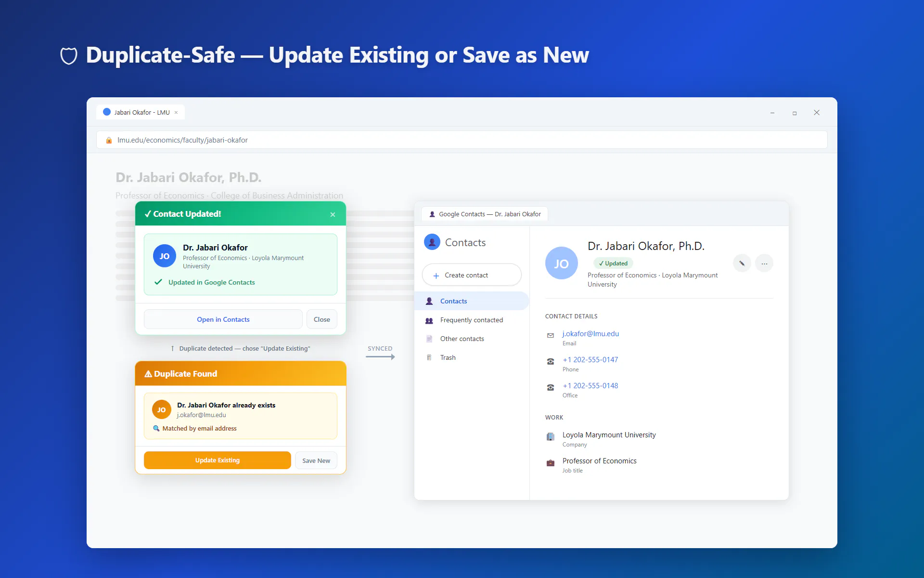924x578 pixels.
Task: Open Trash in the sidebar
Action: coord(472,357)
